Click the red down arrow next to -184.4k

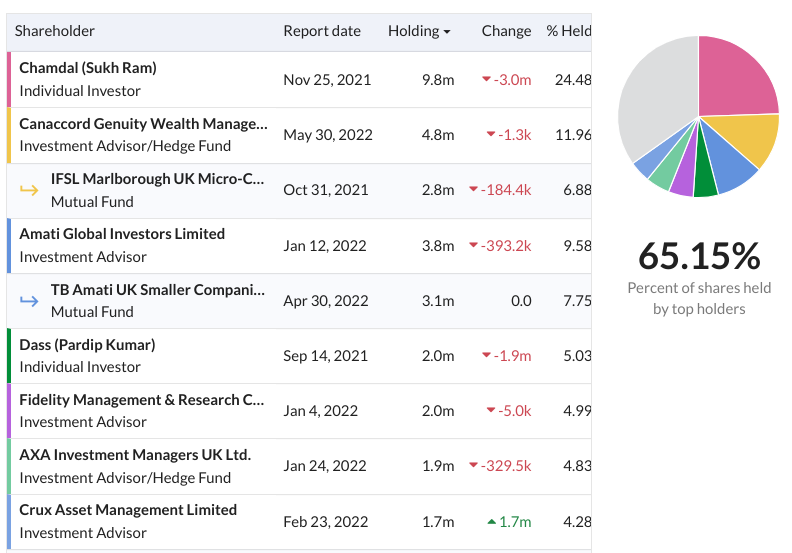pyautogui.click(x=473, y=189)
